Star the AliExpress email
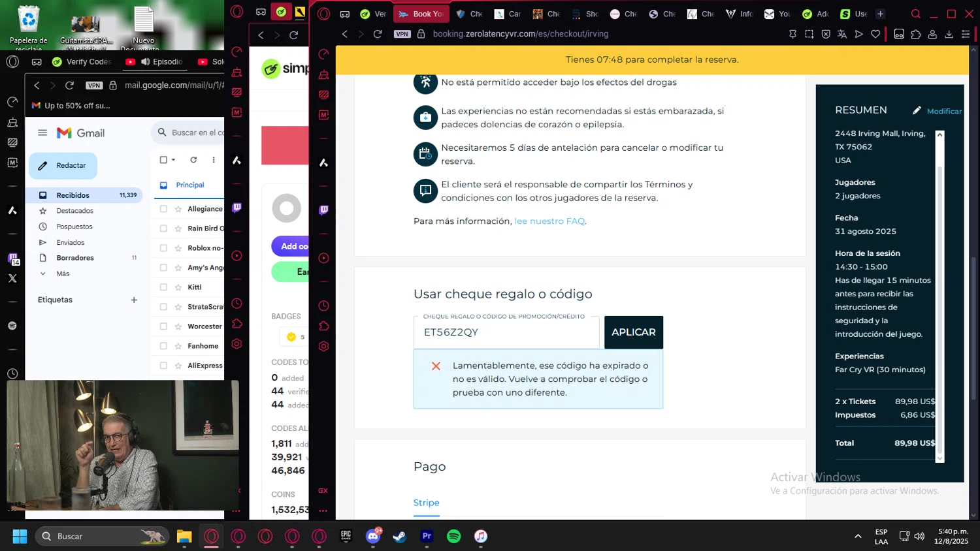Image resolution: width=980 pixels, height=551 pixels. point(178,366)
